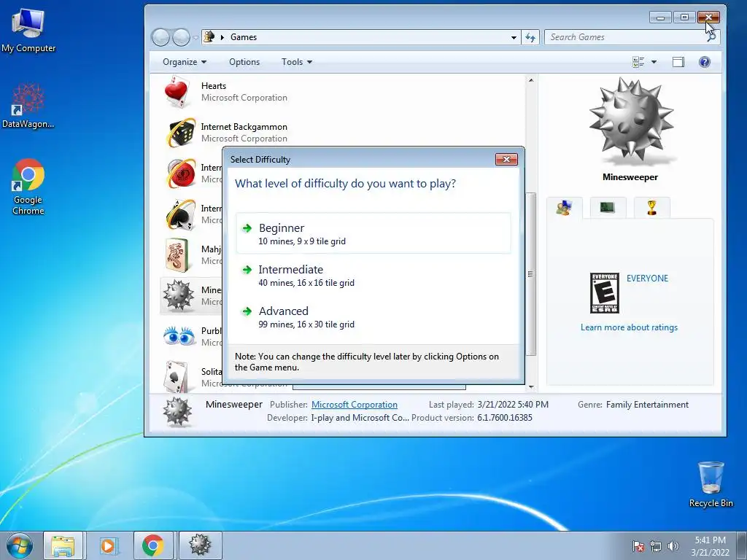Click the details pane Minesweeper icon
The image size is (747, 560).
click(178, 411)
